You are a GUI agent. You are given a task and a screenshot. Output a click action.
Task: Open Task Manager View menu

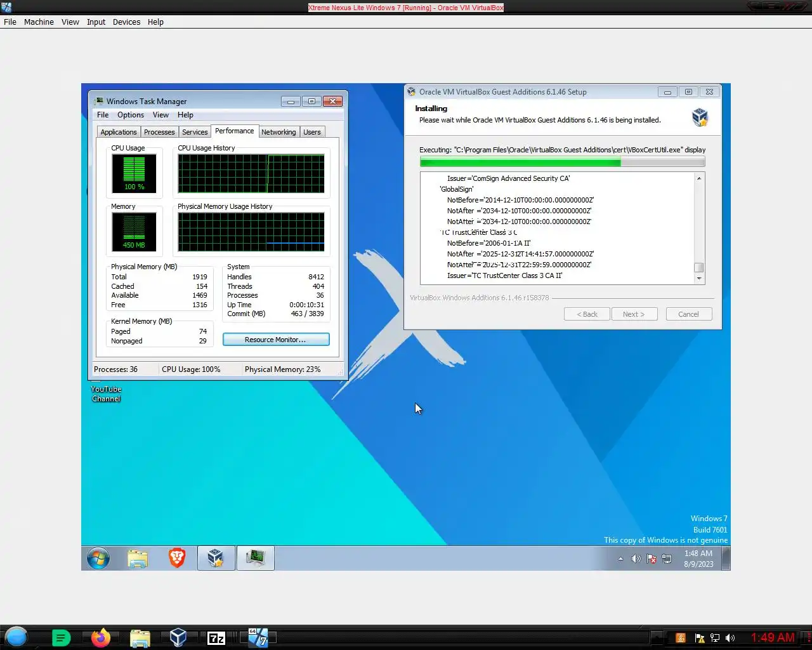tap(160, 115)
